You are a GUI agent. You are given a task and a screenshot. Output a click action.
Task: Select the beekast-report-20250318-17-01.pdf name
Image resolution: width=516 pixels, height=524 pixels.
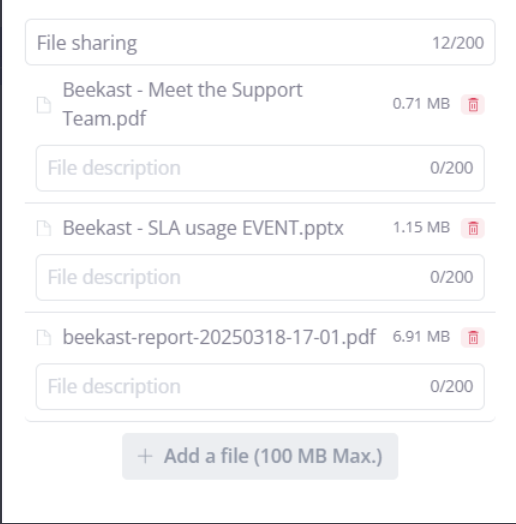click(219, 337)
